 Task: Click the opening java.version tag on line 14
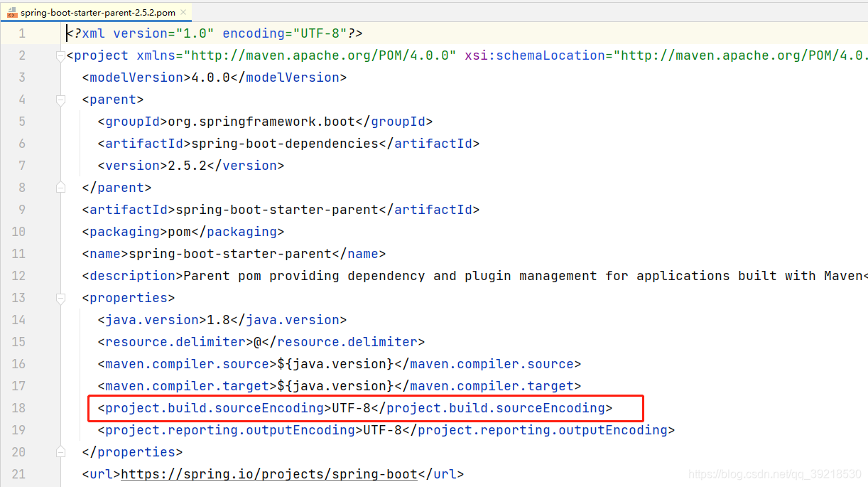point(152,321)
